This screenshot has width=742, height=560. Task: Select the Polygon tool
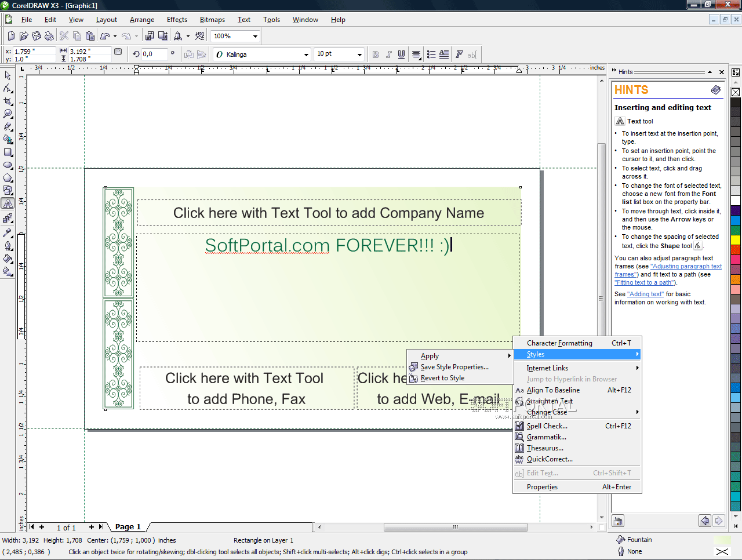(x=8, y=177)
